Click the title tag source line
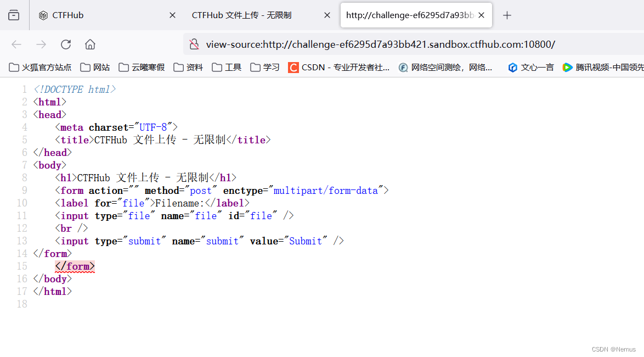Viewport: 644px width, 357px height. click(x=162, y=140)
